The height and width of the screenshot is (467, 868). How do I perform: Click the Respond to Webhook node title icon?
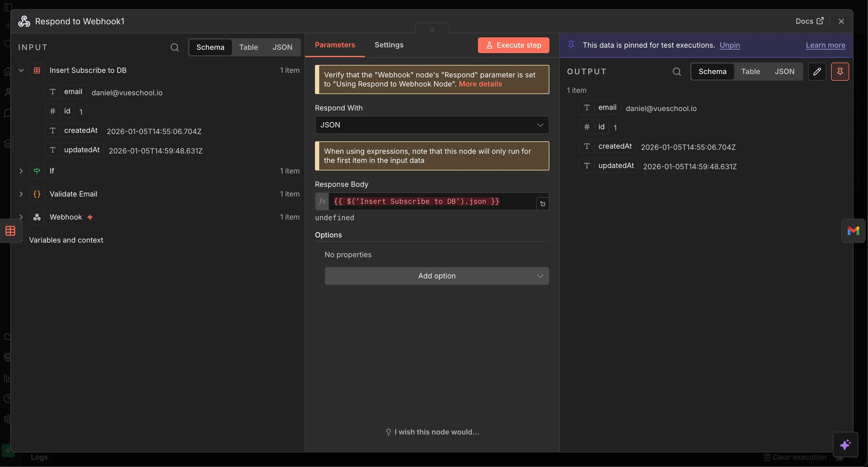click(24, 21)
